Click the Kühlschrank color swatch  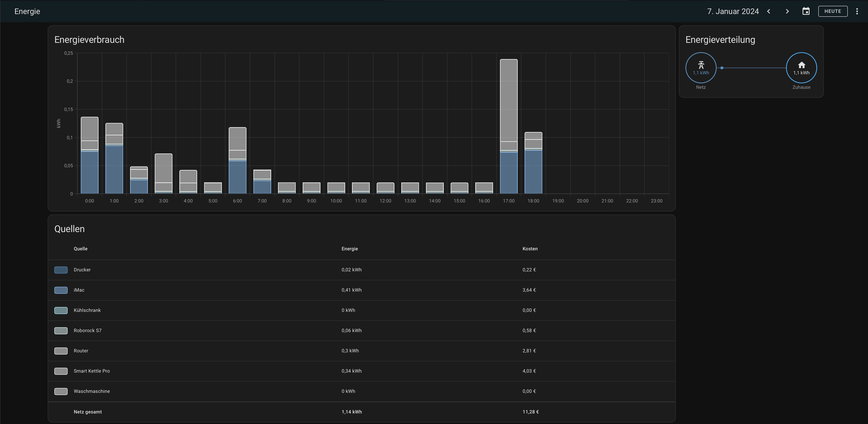click(61, 310)
